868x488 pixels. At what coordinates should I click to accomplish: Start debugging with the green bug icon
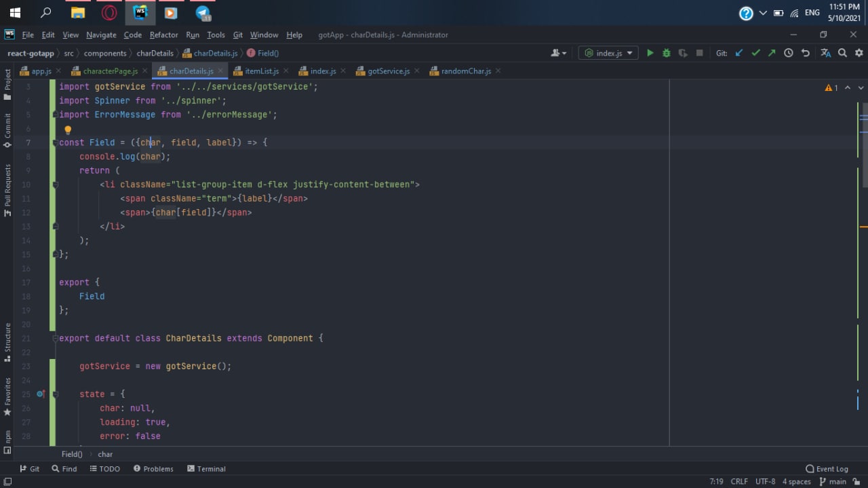click(666, 53)
